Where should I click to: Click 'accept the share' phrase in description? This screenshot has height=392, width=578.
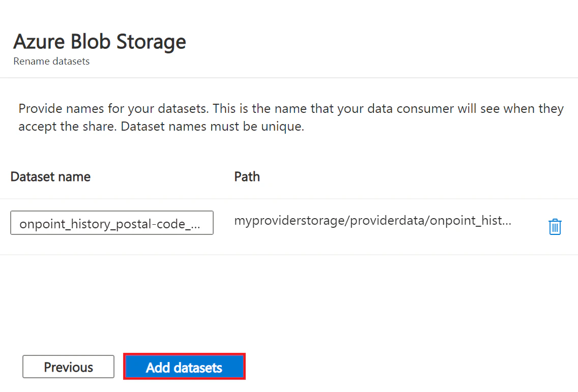pyautogui.click(x=68, y=127)
